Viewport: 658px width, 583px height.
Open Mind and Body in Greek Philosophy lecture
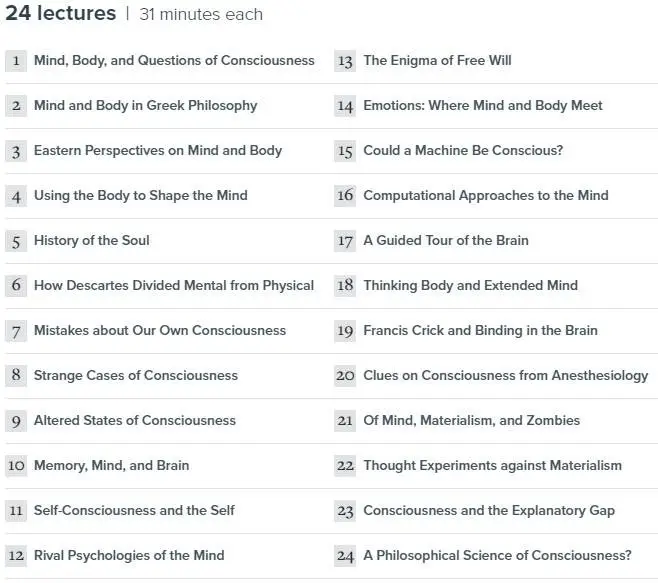tap(146, 105)
